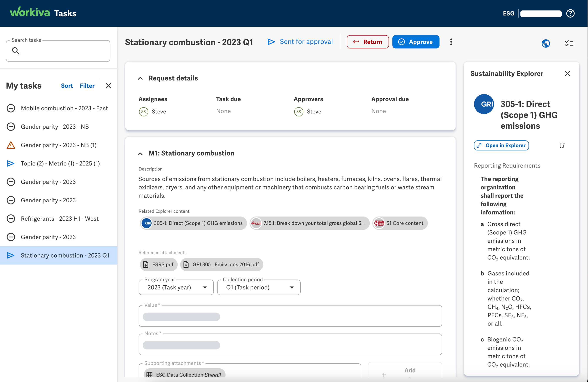This screenshot has width=588, height=382.
Task: Click the status icon for Mobile combustion task
Action: (11, 108)
